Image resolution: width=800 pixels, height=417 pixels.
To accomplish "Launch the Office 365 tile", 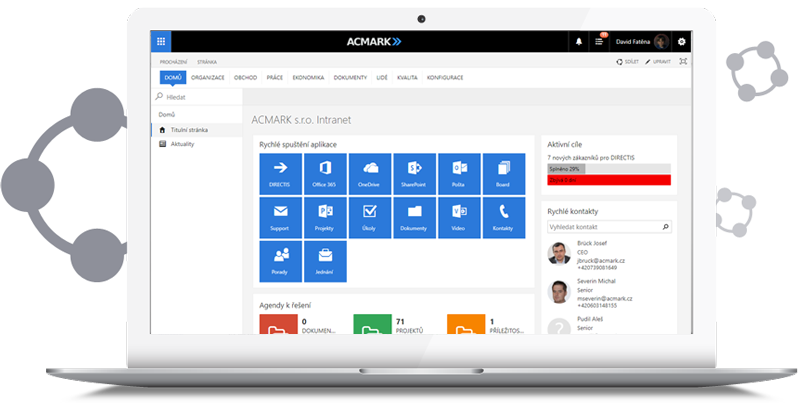I will (x=324, y=174).
